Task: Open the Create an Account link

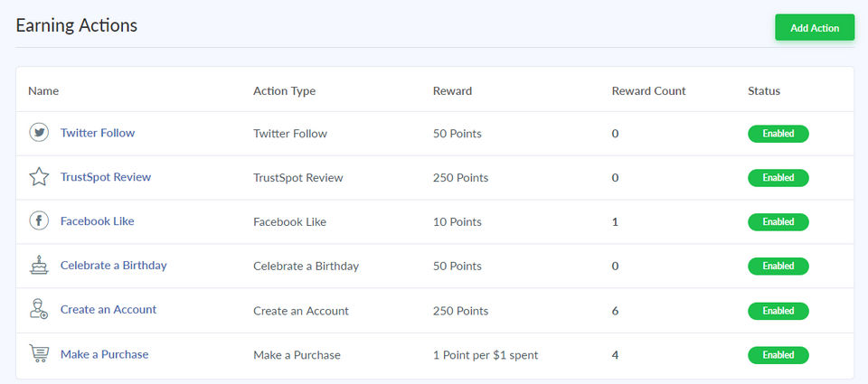Action: [108, 310]
